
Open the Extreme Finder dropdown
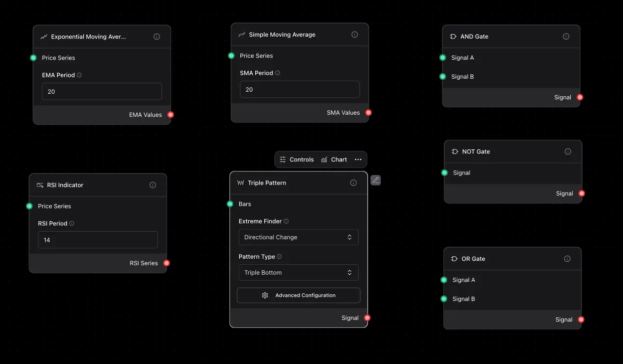click(298, 237)
